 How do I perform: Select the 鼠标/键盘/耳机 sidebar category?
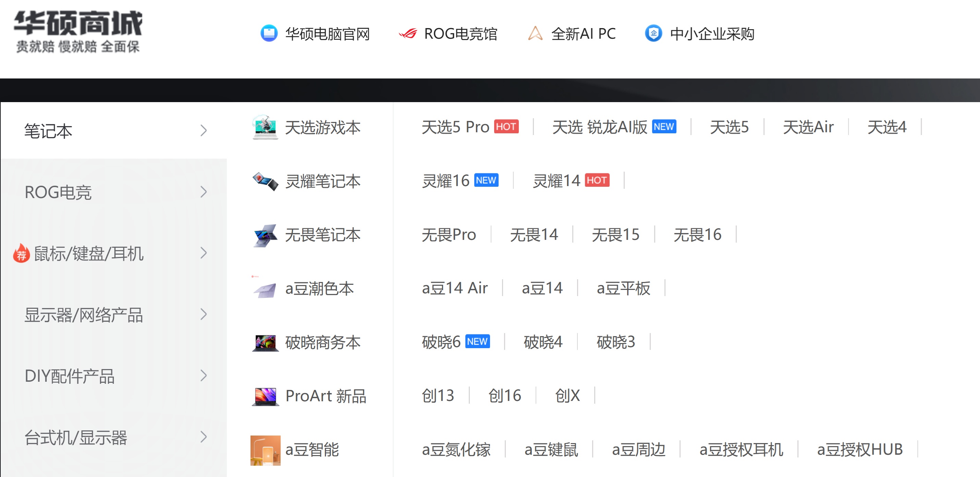[114, 253]
